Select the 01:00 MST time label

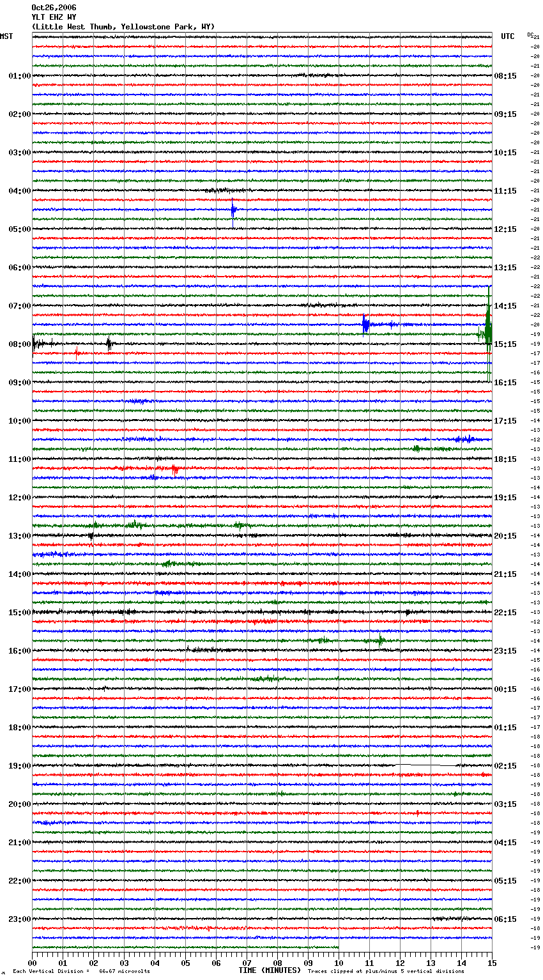(20, 76)
